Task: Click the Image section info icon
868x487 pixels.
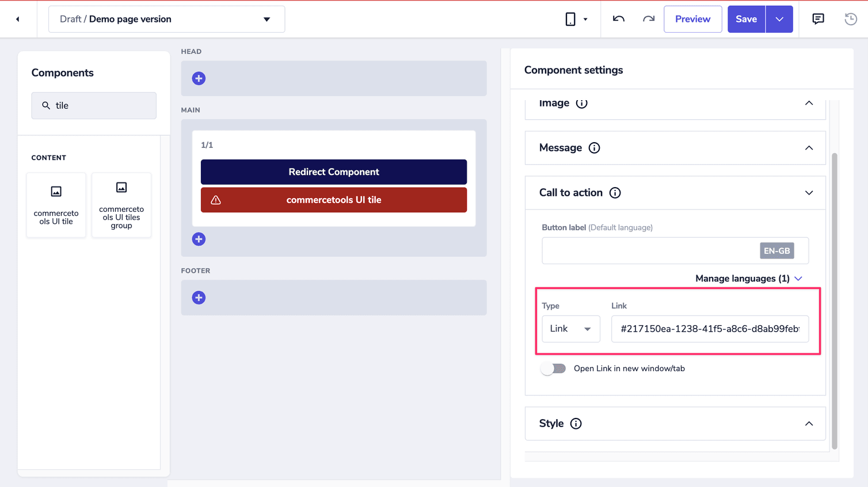Action: (581, 103)
